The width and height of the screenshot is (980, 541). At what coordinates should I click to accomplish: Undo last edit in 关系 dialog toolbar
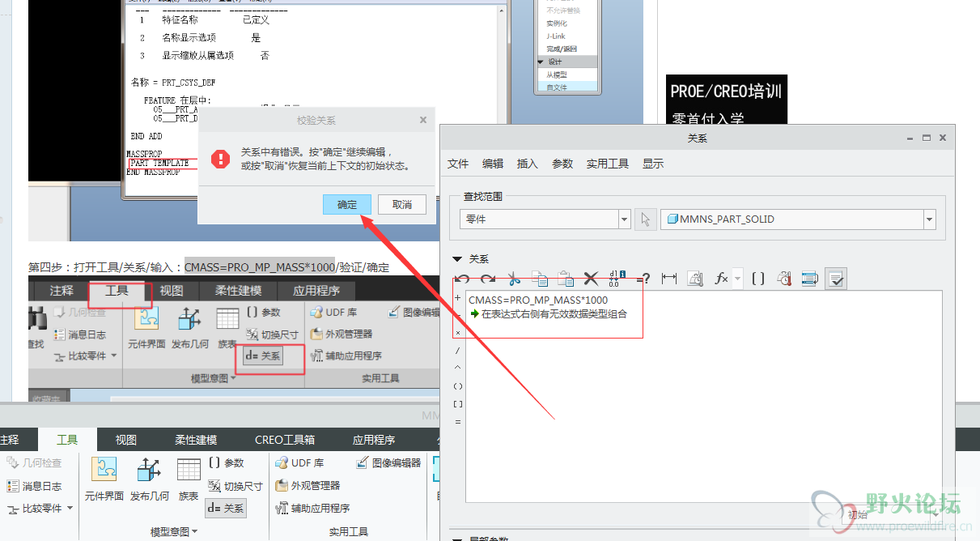click(x=462, y=279)
